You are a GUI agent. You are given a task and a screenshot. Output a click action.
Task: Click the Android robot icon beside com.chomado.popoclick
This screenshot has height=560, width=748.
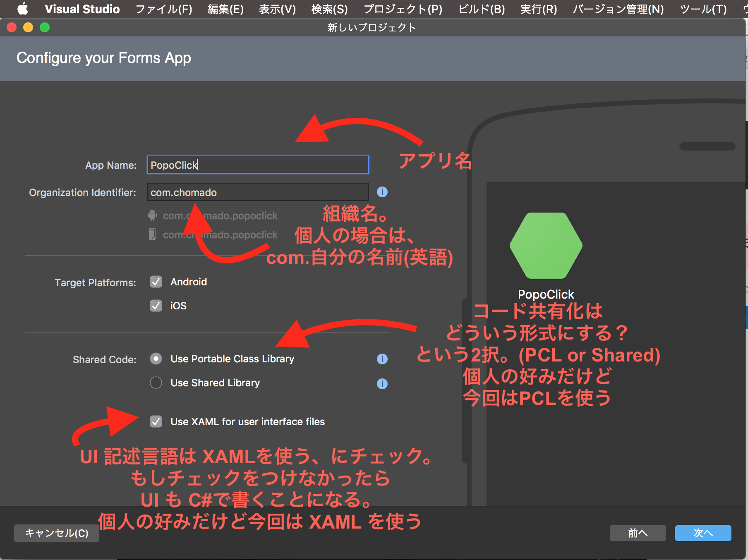tap(152, 215)
